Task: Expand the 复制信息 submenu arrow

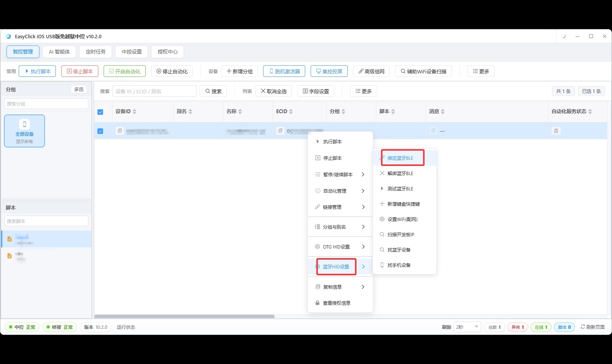Action: pyautogui.click(x=363, y=287)
